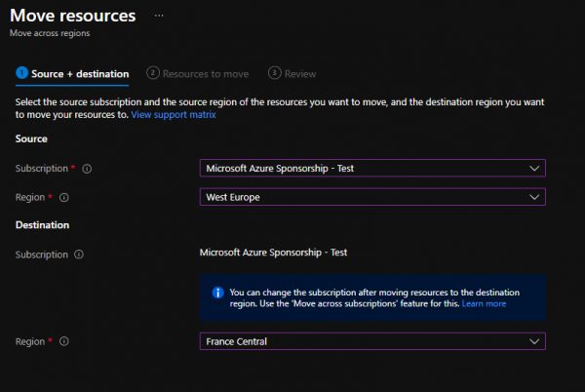Viewport: 585px width, 392px height.
Task: Click the destination Microsoft Azure Sponsorship - Test value
Action: [x=273, y=253]
